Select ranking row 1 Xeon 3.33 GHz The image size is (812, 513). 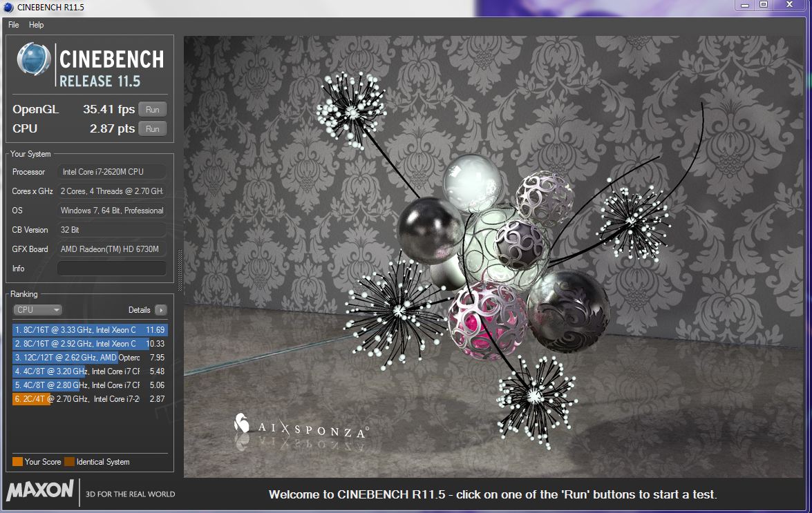point(90,330)
